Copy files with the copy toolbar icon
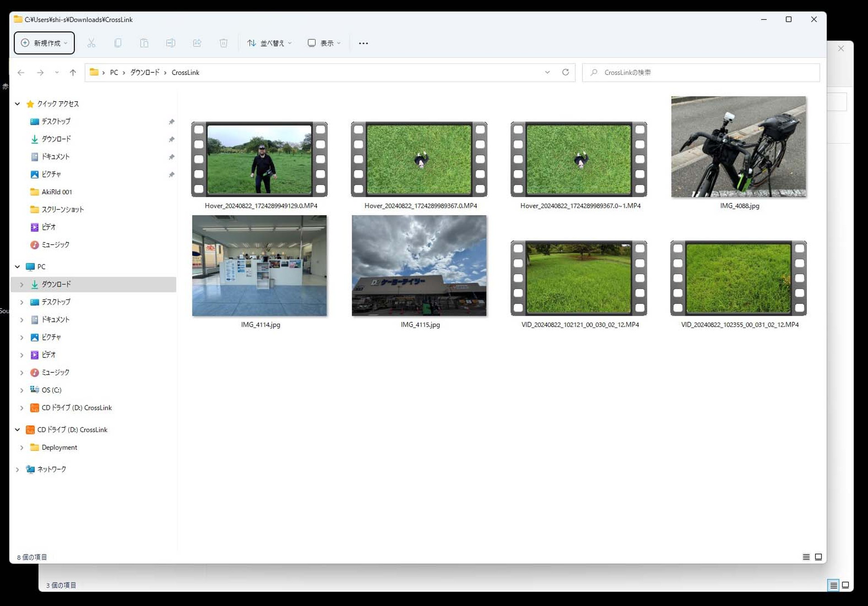Viewport: 868px width, 606px height. [118, 43]
